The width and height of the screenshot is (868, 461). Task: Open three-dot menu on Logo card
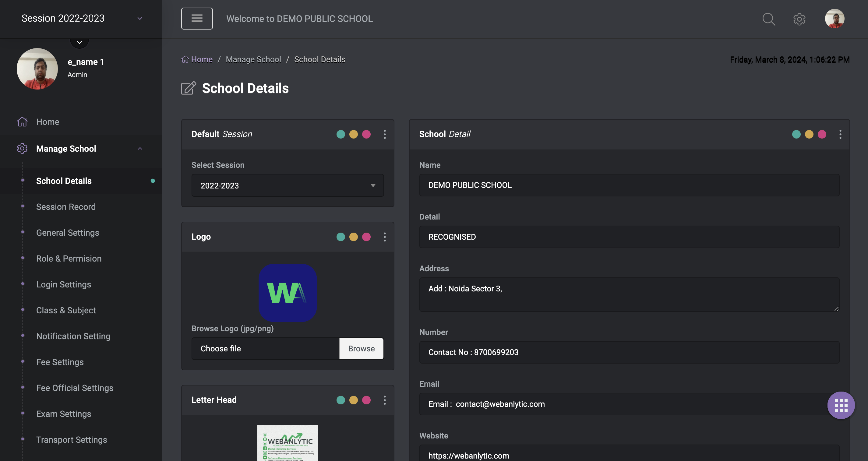point(384,237)
